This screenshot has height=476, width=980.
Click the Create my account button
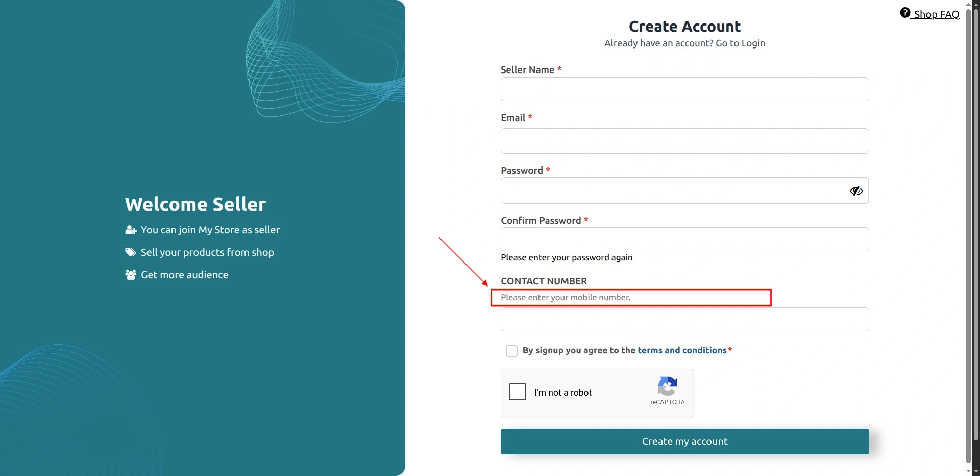coord(684,441)
